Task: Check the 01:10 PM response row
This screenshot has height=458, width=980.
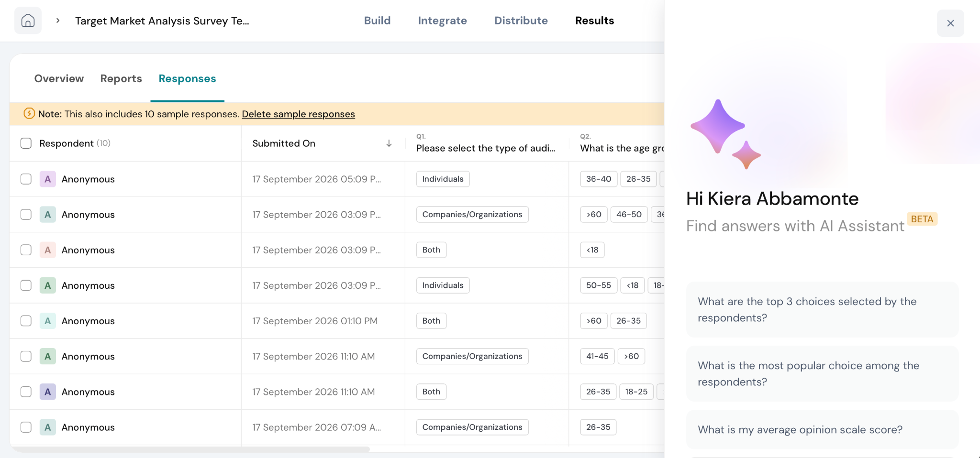Action: (26, 321)
